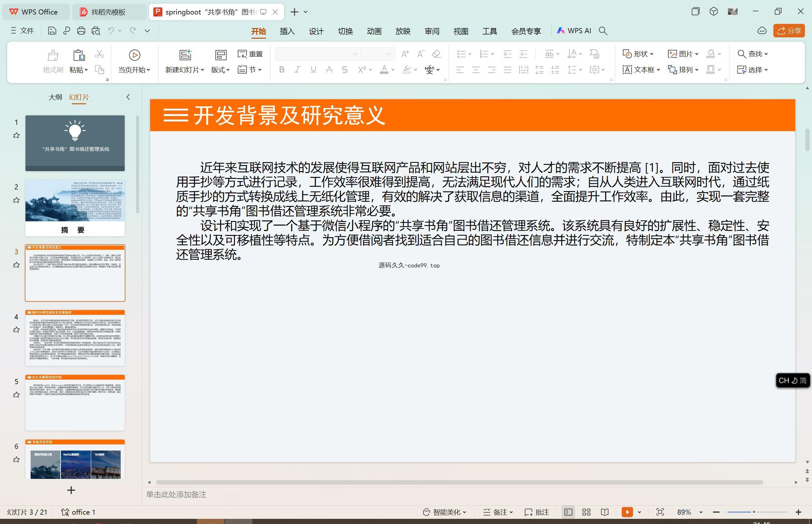Click the Decrease Indent icon
The image size is (812, 524).
pyautogui.click(x=508, y=54)
